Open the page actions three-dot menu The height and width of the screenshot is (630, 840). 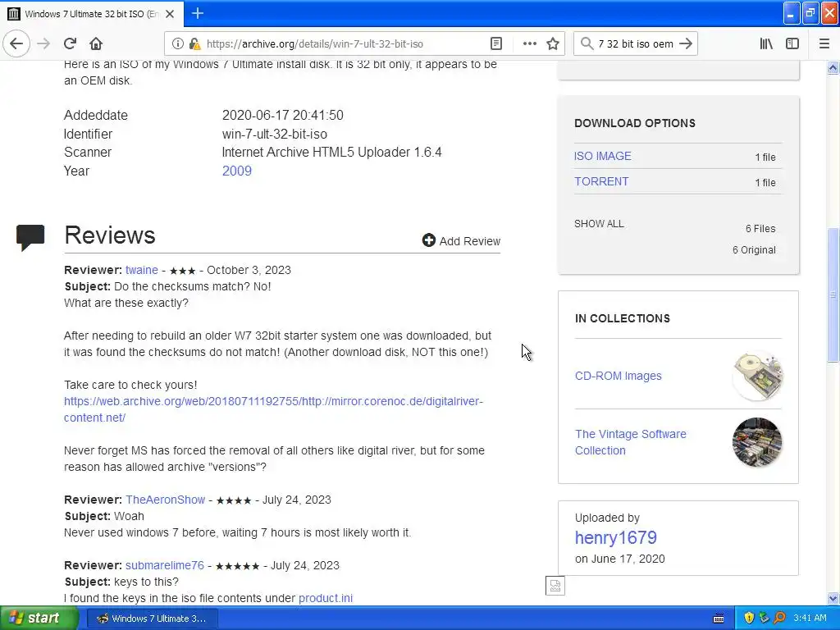pos(530,43)
